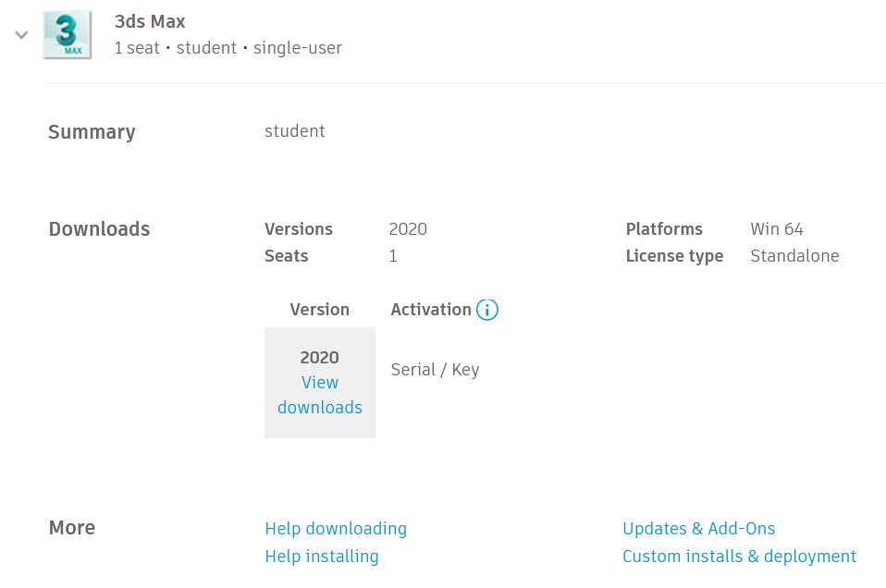Collapse the 3ds Max entry using the chevron
The width and height of the screenshot is (886, 588).
point(20,33)
